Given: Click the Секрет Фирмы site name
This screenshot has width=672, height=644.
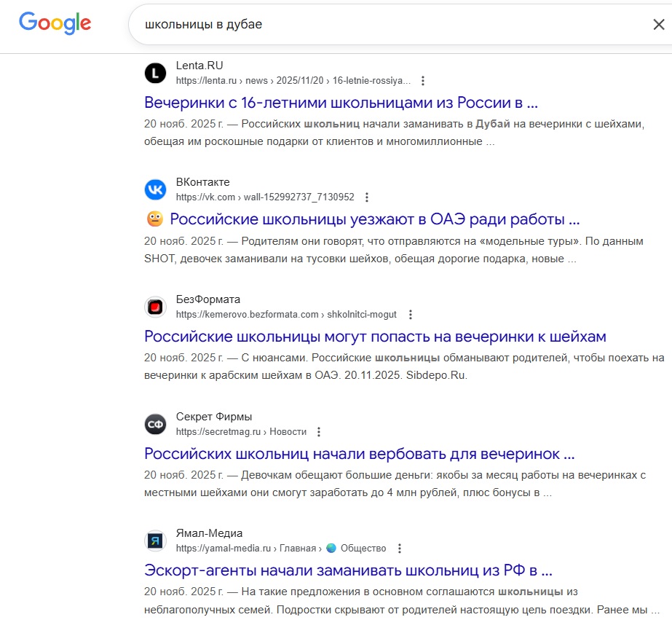Looking at the screenshot, I should (214, 416).
